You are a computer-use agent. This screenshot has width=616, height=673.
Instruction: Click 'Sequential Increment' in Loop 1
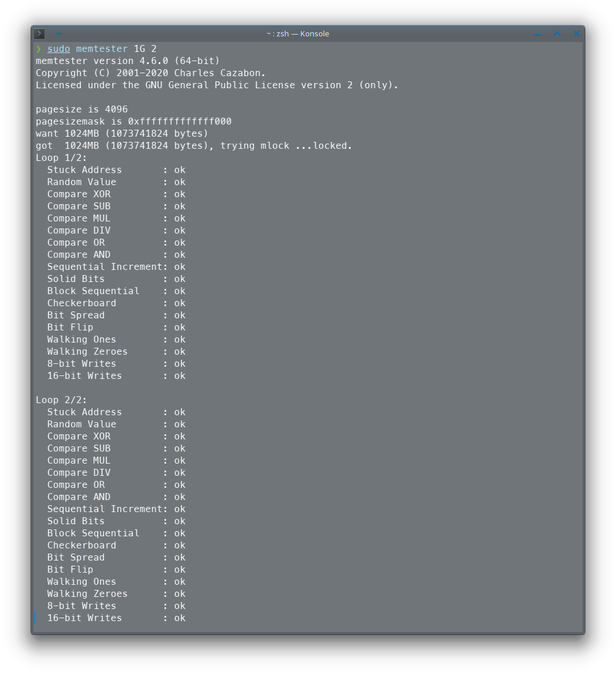tap(105, 267)
